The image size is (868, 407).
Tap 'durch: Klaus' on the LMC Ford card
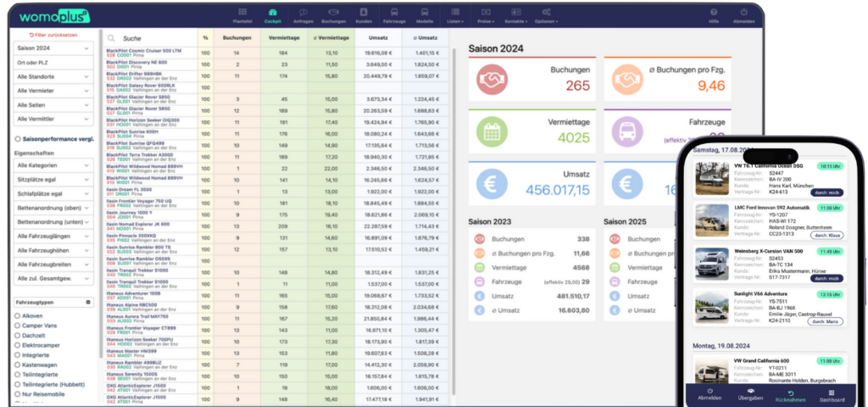click(x=826, y=236)
